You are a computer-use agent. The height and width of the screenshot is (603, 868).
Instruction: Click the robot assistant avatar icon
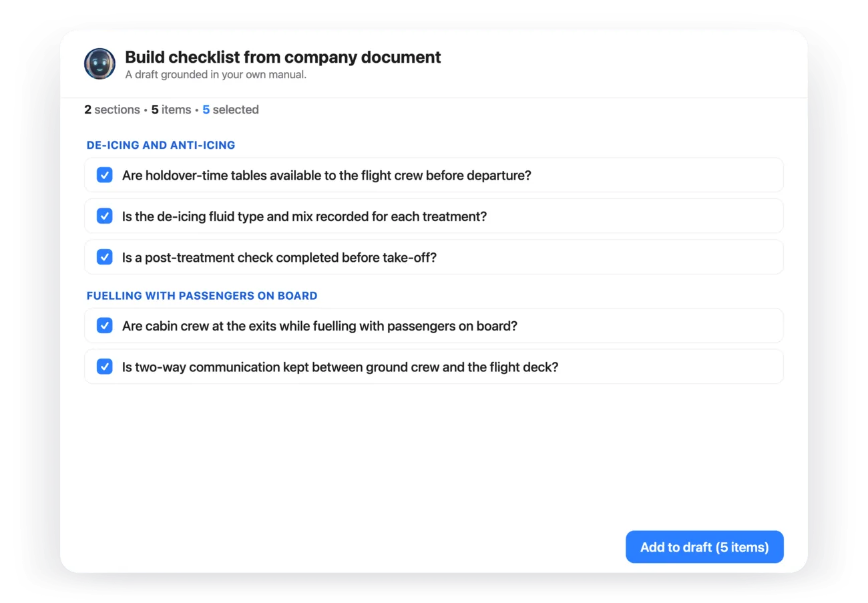point(99,64)
